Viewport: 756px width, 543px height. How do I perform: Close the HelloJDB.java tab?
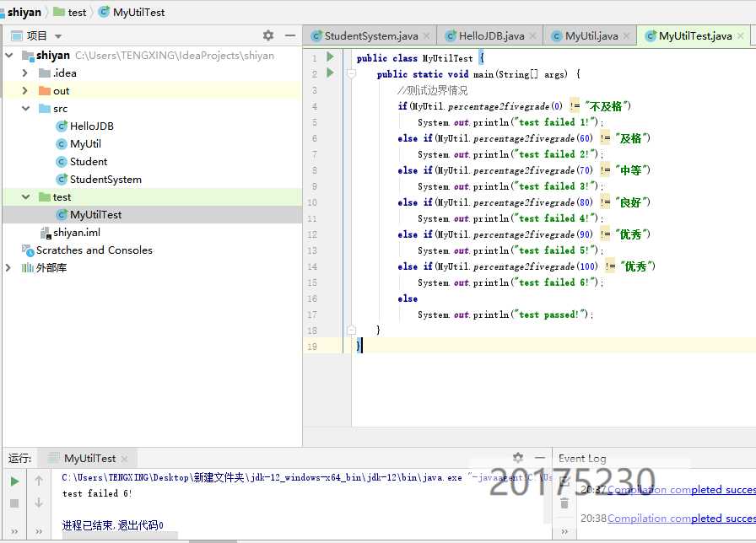click(x=532, y=35)
